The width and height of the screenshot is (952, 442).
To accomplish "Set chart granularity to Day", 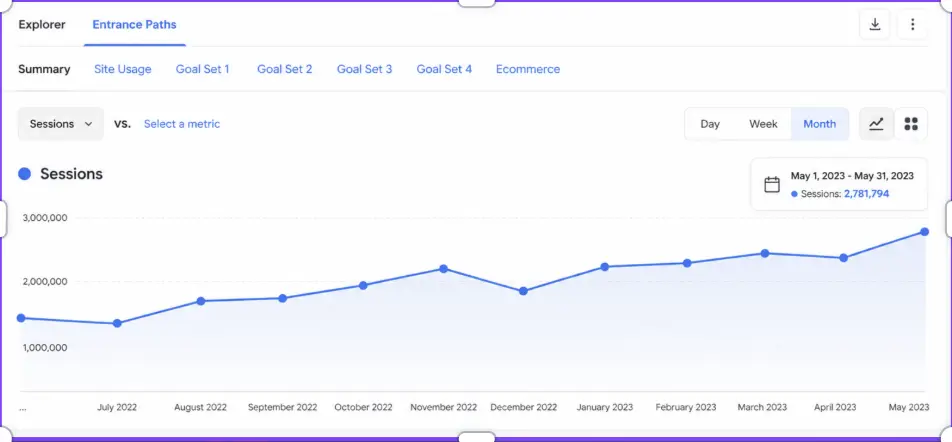I will pyautogui.click(x=710, y=124).
